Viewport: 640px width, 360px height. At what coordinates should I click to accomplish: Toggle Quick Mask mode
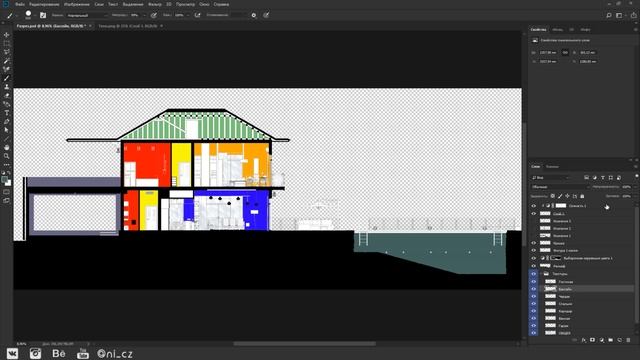(7, 192)
